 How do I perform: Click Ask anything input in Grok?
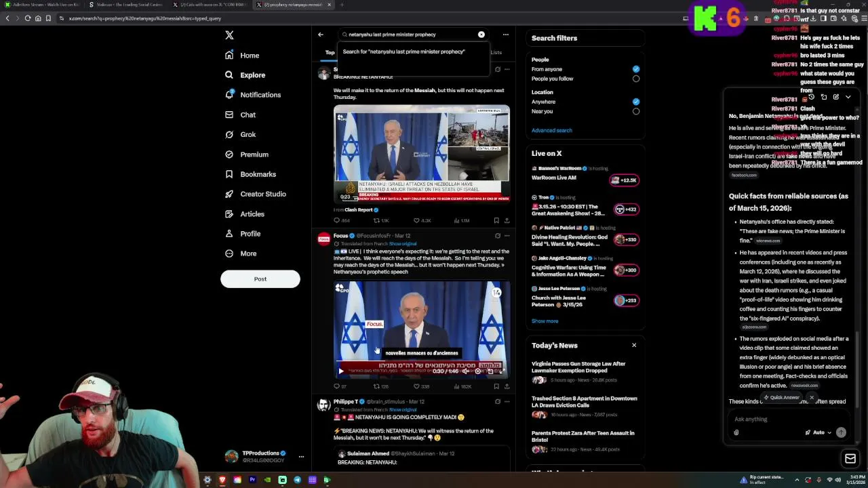pos(787,419)
